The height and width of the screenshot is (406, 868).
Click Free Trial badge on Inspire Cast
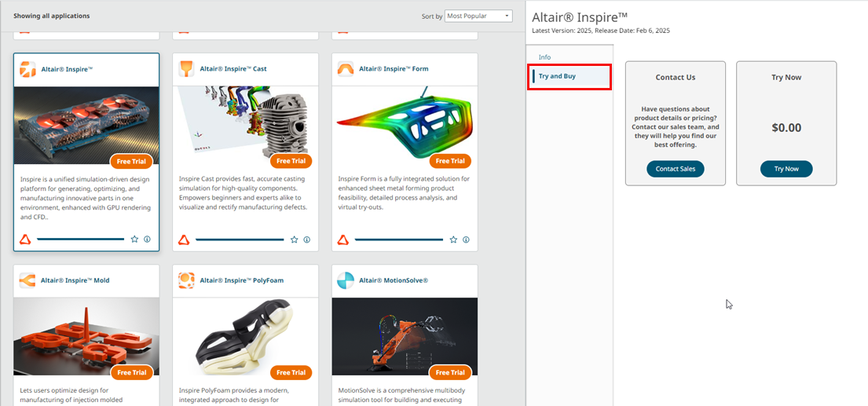pos(291,161)
